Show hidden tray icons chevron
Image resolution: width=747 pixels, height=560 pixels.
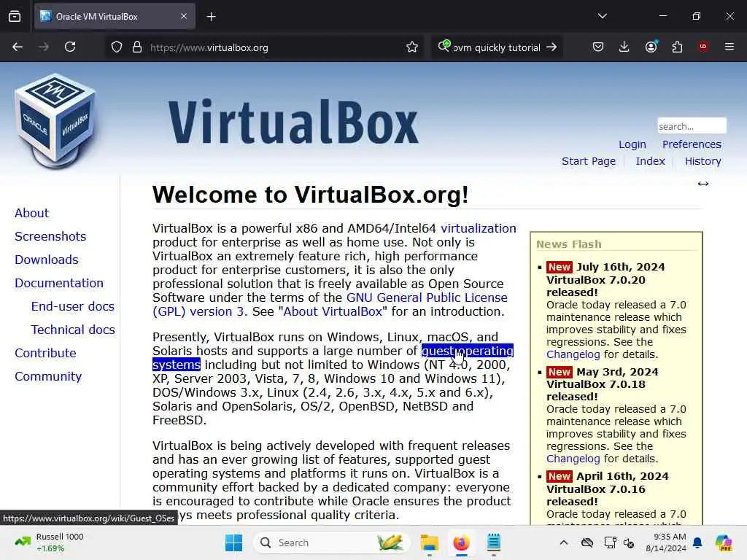pos(564,542)
